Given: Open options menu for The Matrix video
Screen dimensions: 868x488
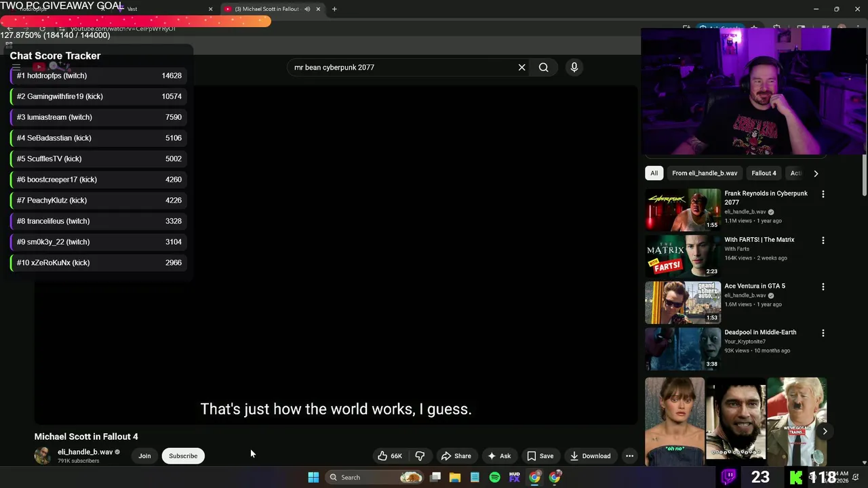Looking at the screenshot, I should 823,240.
